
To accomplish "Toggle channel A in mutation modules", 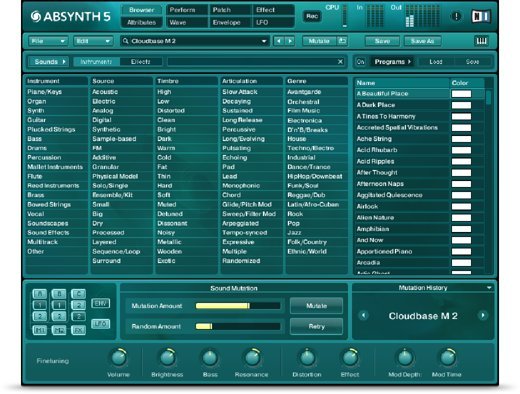I will pos(40,294).
